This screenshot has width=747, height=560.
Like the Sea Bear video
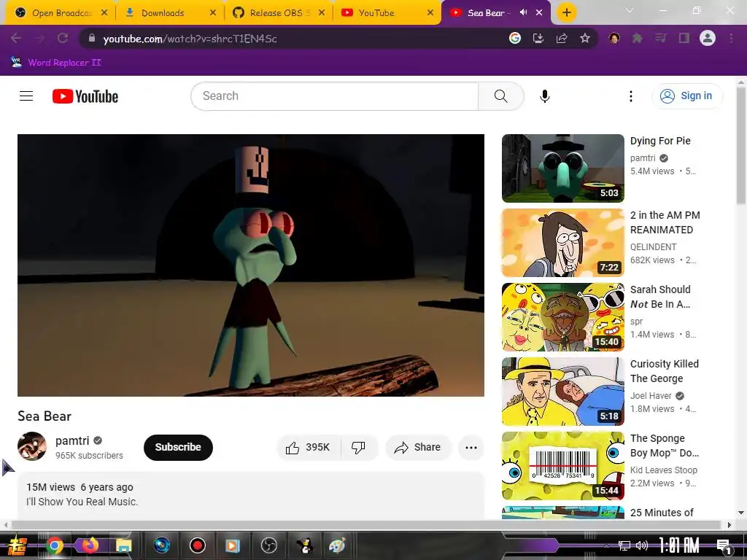coord(309,447)
